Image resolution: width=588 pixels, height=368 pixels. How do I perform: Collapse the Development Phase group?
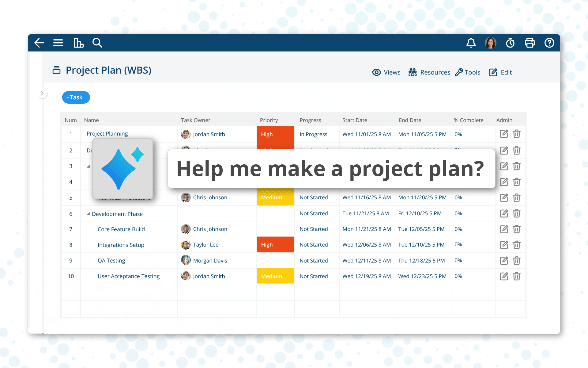[89, 214]
